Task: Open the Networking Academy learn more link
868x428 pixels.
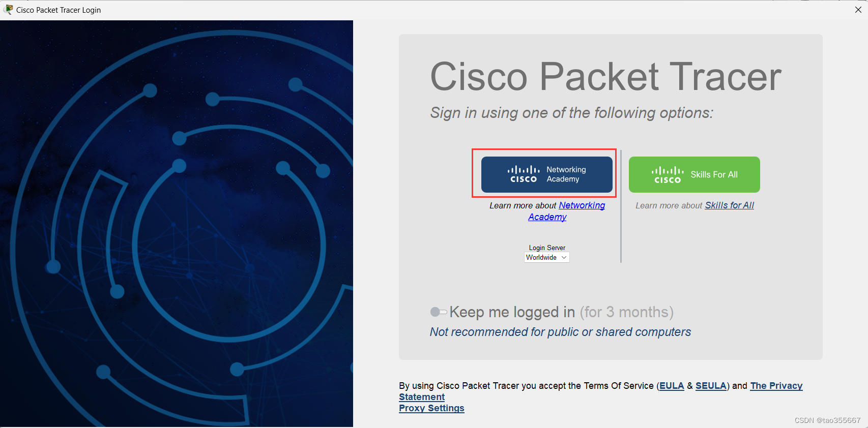Action: click(582, 205)
